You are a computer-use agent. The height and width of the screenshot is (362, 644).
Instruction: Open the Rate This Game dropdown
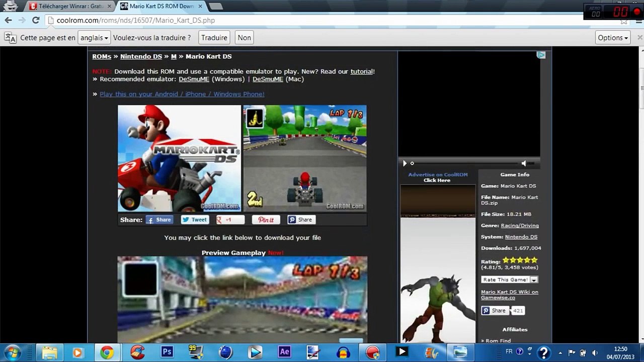point(510,280)
